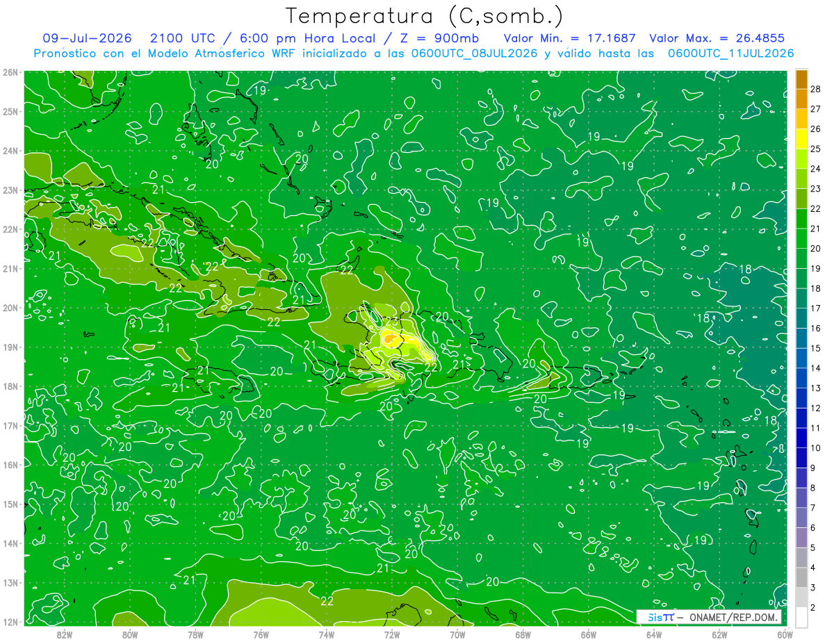Select the date text "09-Jul-2026"
The height and width of the screenshot is (644, 834).
pyautogui.click(x=87, y=38)
